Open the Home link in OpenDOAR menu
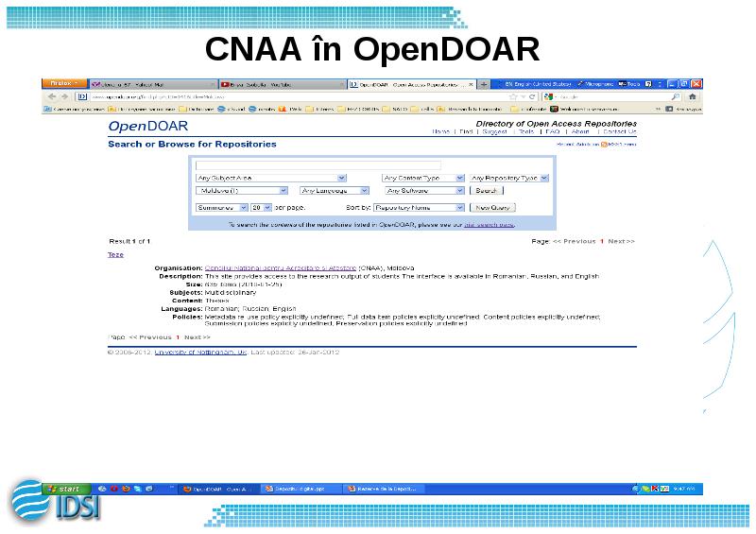The height and width of the screenshot is (534, 756). pyautogui.click(x=440, y=131)
